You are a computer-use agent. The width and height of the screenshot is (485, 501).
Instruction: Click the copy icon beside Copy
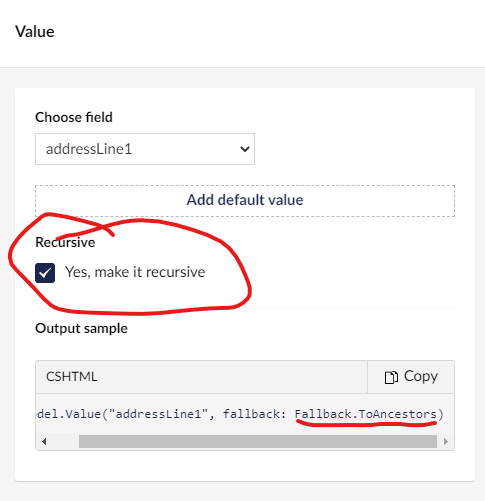click(x=391, y=377)
